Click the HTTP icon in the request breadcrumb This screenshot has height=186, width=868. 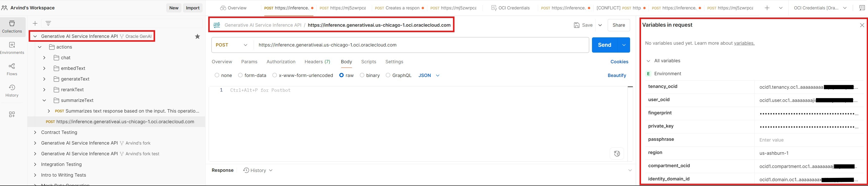pos(217,25)
